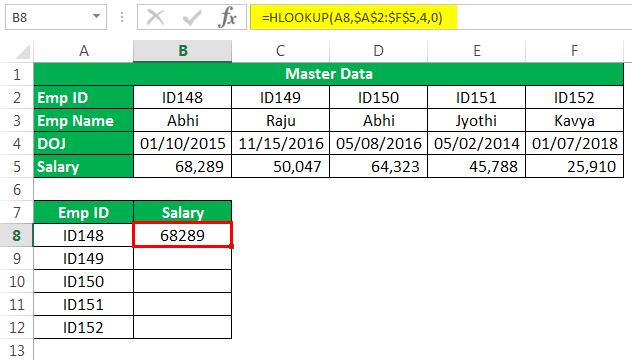Select the date 01/10/2015 cell

(183, 143)
